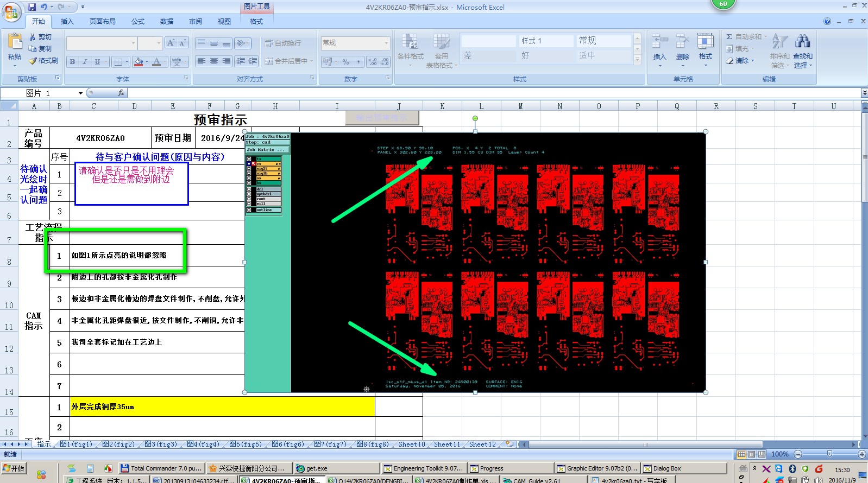This screenshot has height=483, width=868.
Task: Increase font size with large A icon
Action: [171, 43]
